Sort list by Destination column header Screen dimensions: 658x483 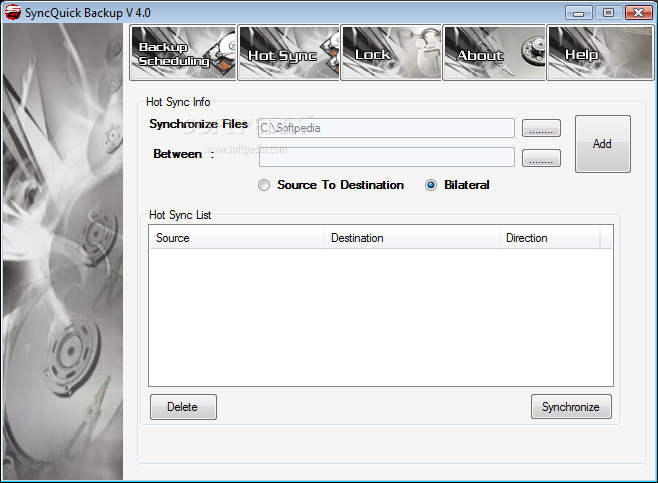[412, 238]
